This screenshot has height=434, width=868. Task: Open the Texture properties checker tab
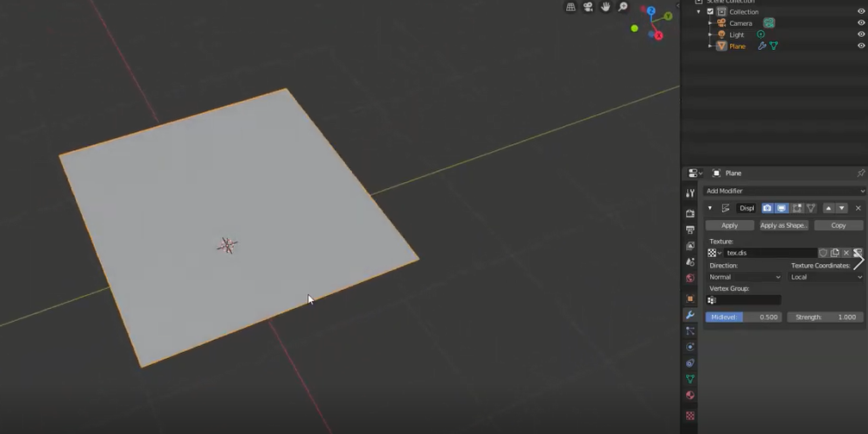pyautogui.click(x=689, y=416)
